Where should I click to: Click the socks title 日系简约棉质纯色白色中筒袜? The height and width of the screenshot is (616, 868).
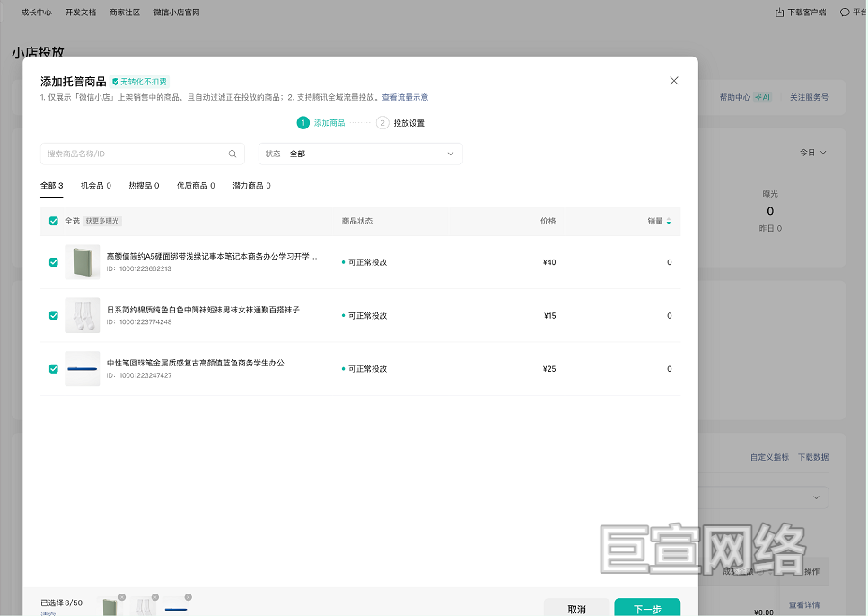point(203,310)
